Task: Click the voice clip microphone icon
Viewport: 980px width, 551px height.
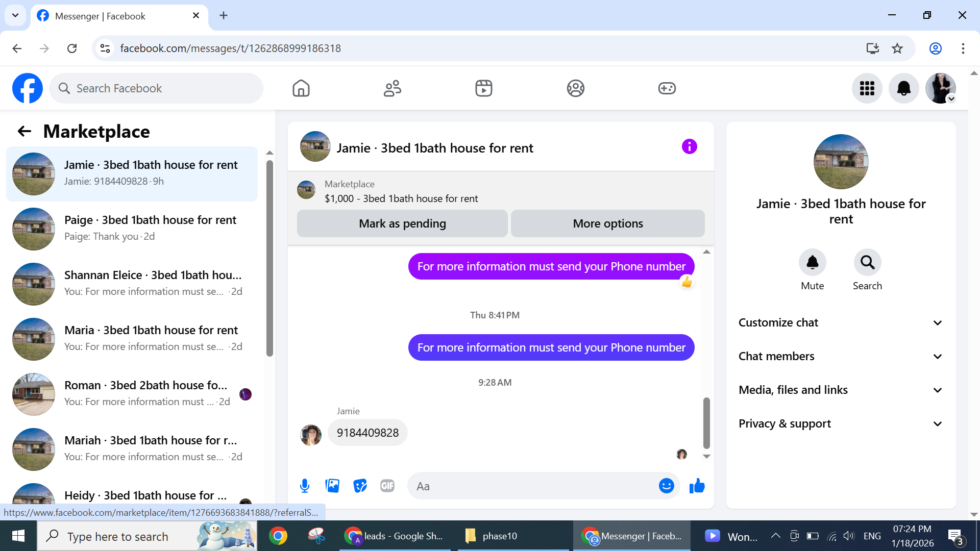Action: 305,486
